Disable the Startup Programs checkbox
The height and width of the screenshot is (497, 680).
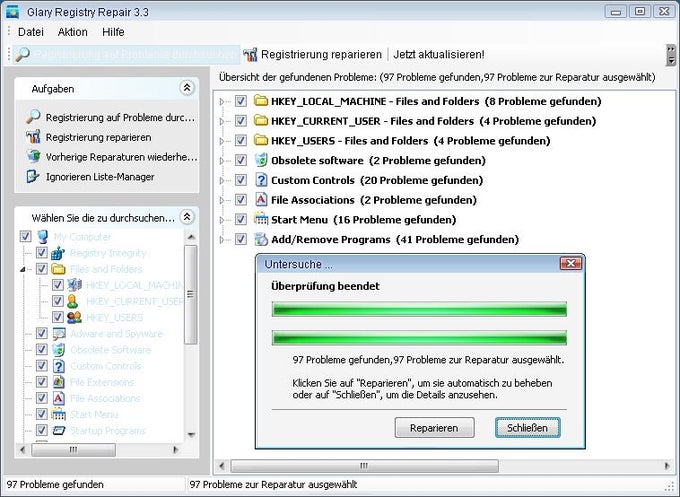point(42,430)
